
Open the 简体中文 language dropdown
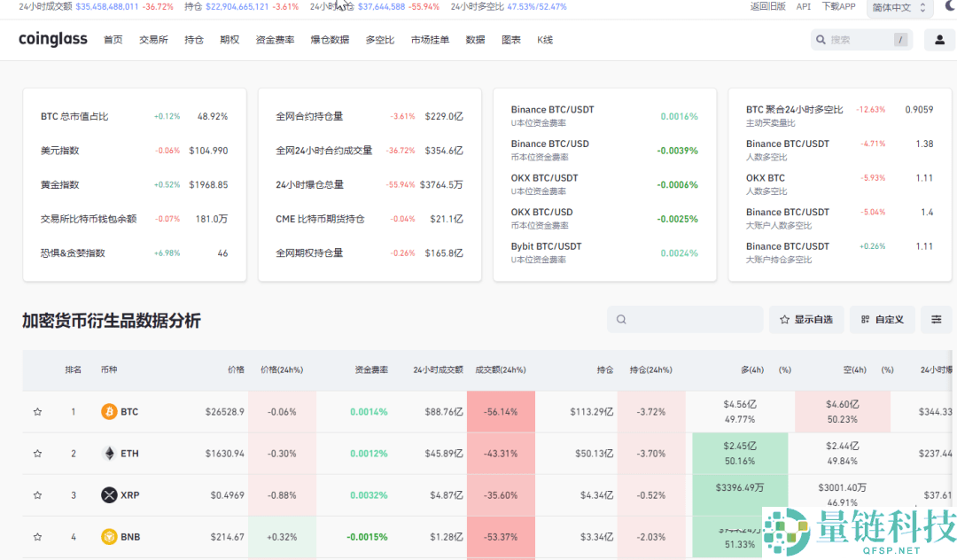tap(899, 8)
